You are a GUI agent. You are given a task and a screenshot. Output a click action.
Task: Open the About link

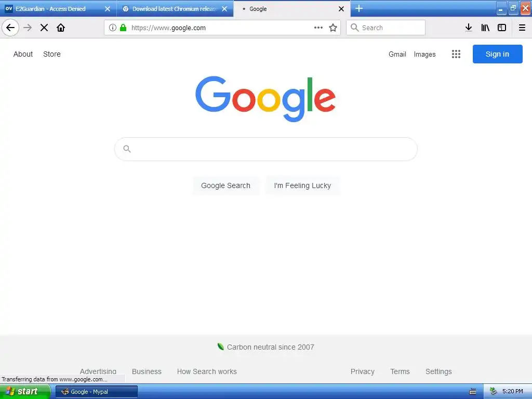(23, 54)
